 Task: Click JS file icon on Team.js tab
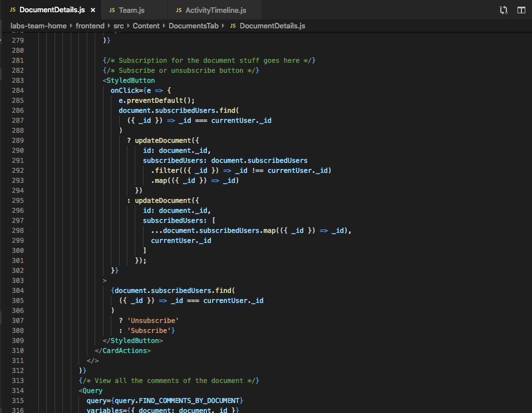click(112, 11)
